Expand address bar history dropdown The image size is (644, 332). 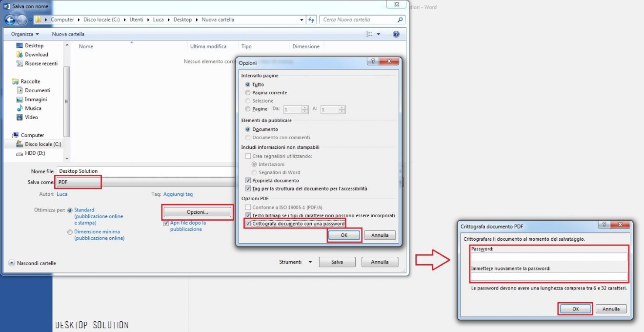pos(302,20)
